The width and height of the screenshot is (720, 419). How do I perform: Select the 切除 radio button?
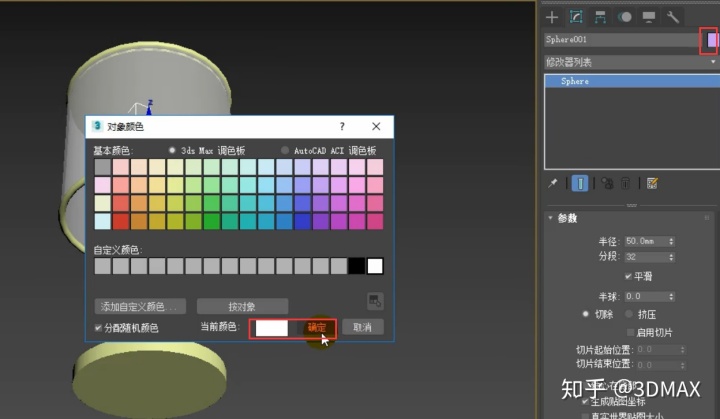tap(585, 314)
